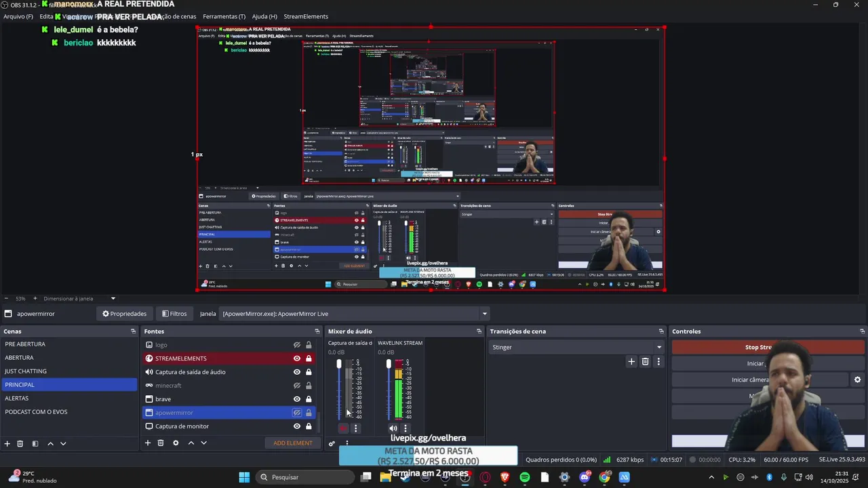Viewport: 868px width, 488px height.
Task: Click Stop Stream in Controles
Action: (x=768, y=347)
